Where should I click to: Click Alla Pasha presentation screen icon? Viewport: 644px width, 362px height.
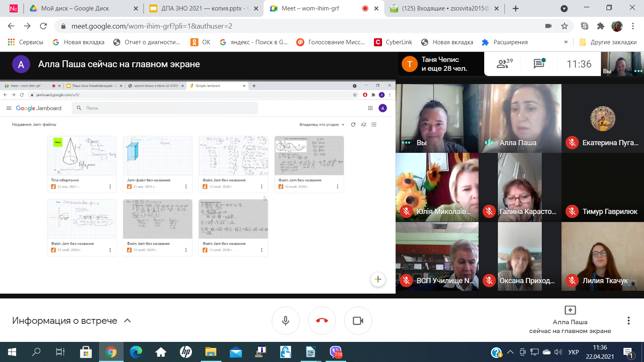click(x=570, y=310)
